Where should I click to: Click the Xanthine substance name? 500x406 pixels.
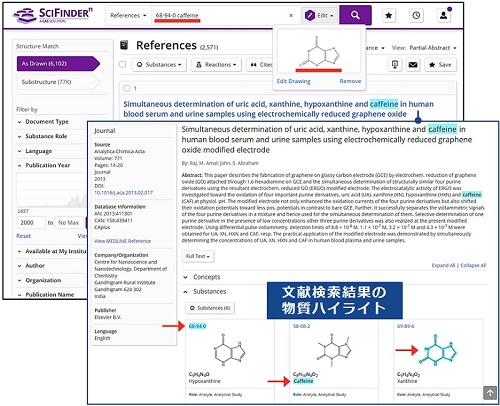pos(407,381)
